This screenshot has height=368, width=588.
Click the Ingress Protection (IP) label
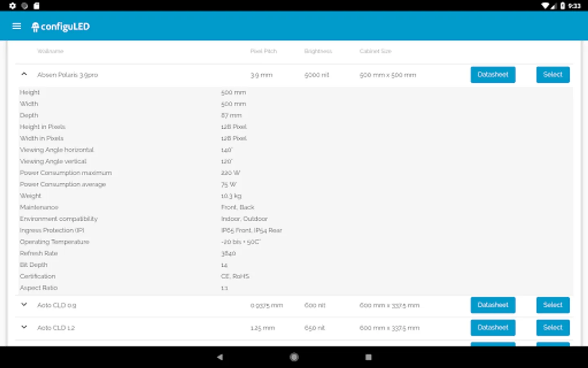(52, 230)
